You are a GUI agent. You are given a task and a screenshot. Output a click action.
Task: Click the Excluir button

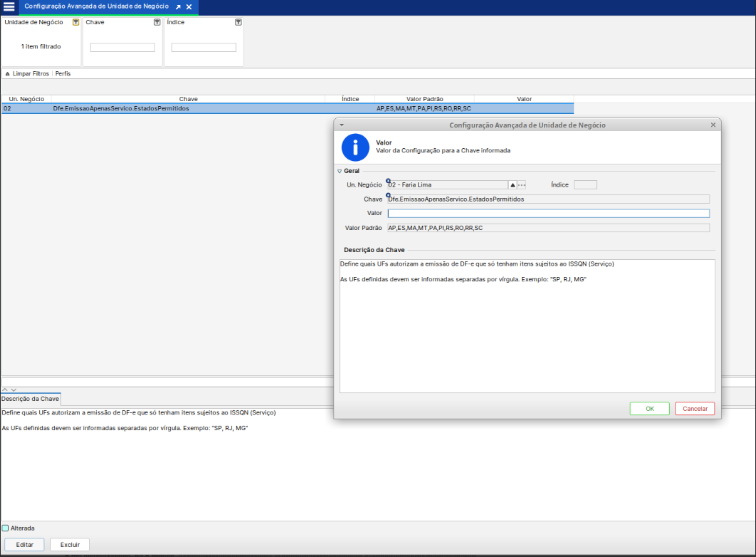click(x=70, y=545)
